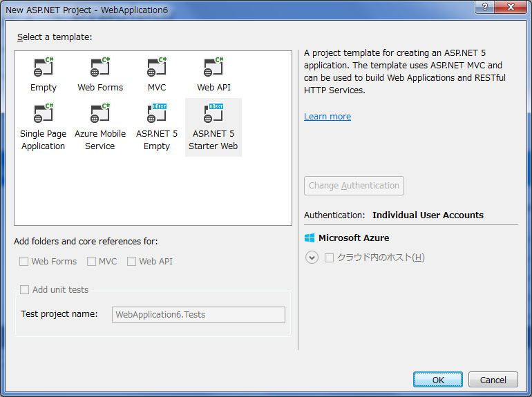532x397 pixels.
Task: Click the Change Authentication button
Action: coord(354,186)
